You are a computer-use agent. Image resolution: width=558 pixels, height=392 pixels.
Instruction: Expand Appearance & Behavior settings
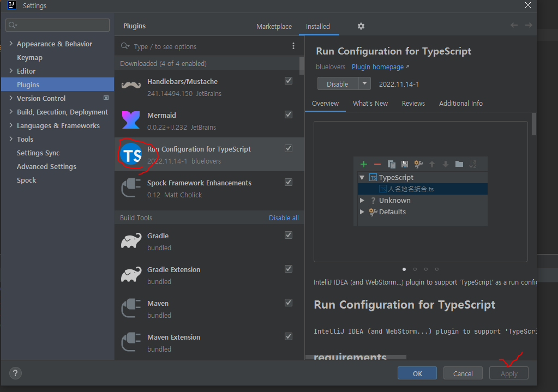[11, 44]
